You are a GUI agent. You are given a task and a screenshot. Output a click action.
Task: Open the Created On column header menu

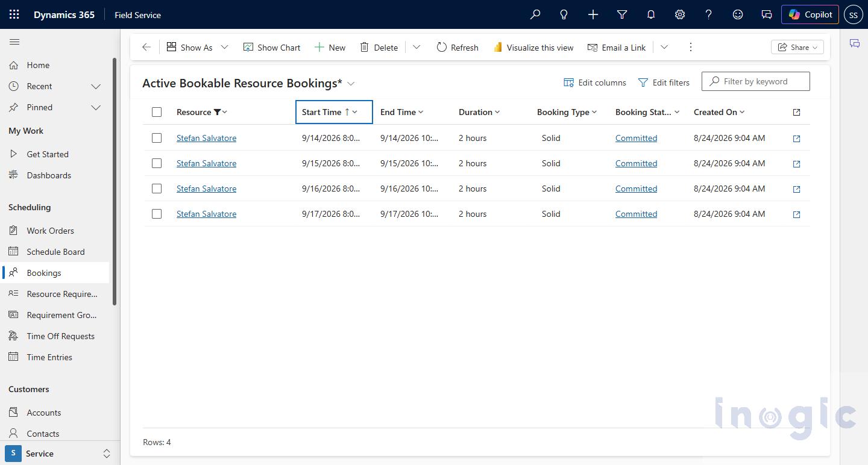[x=720, y=112]
